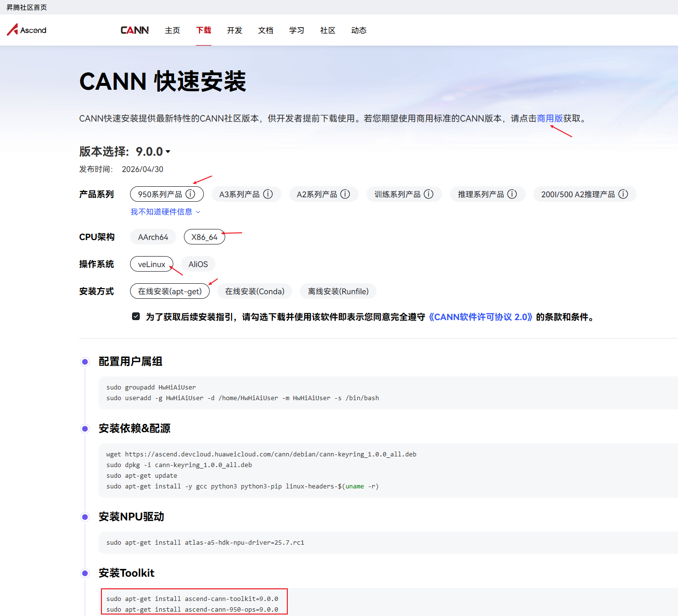
Task: Click the 安装依赖&配源 step heading
Action: click(x=134, y=428)
